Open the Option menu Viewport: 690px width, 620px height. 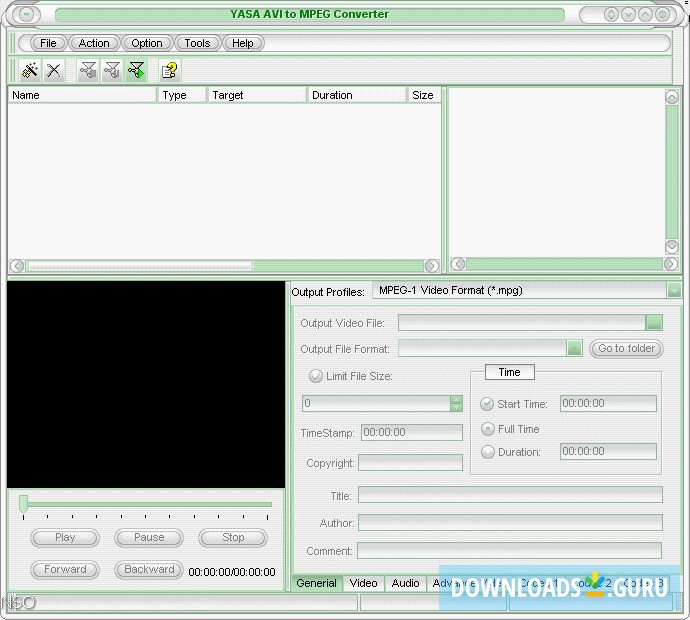coord(147,43)
